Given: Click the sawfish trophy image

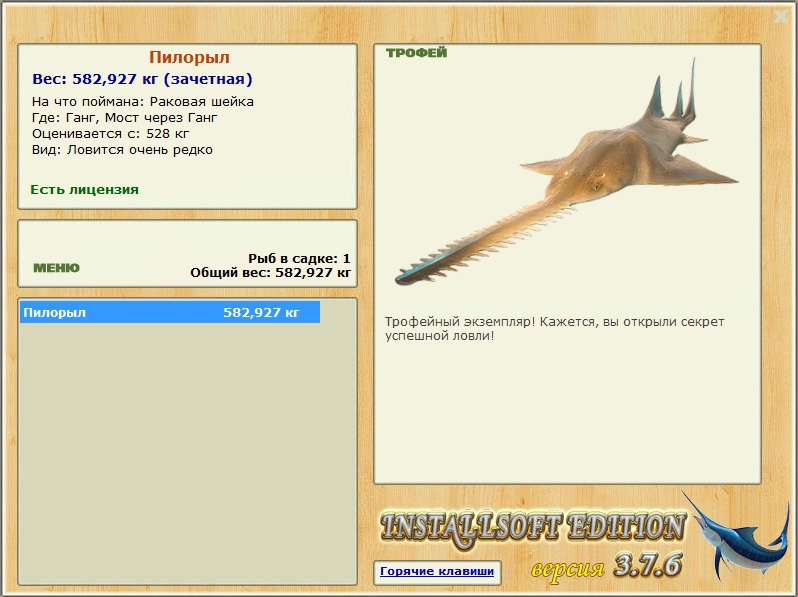Looking at the screenshot, I should (566, 173).
